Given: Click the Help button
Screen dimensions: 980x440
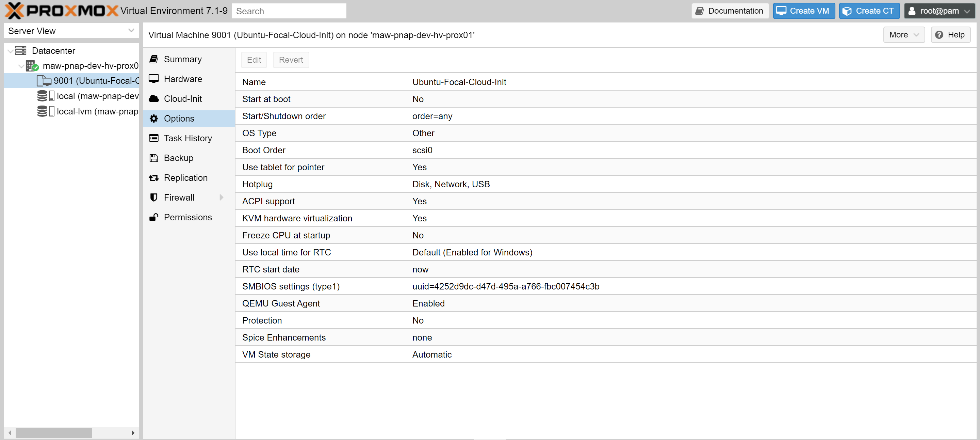Looking at the screenshot, I should (950, 35).
